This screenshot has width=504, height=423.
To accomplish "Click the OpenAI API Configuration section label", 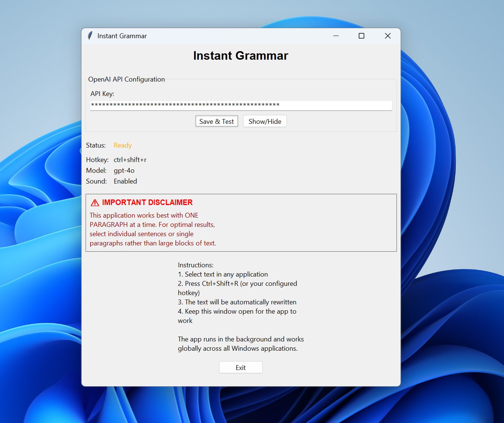I will click(x=126, y=79).
